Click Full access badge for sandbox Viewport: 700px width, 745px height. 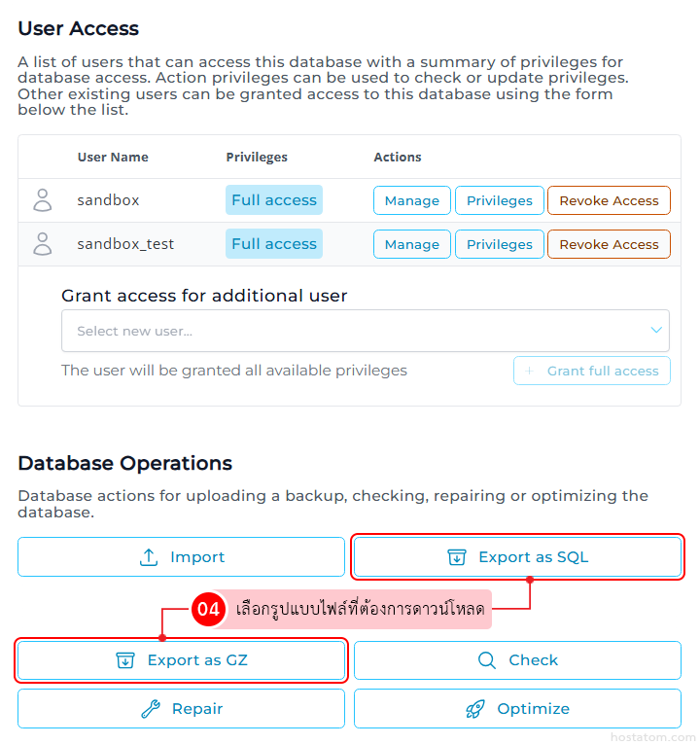[x=274, y=200]
